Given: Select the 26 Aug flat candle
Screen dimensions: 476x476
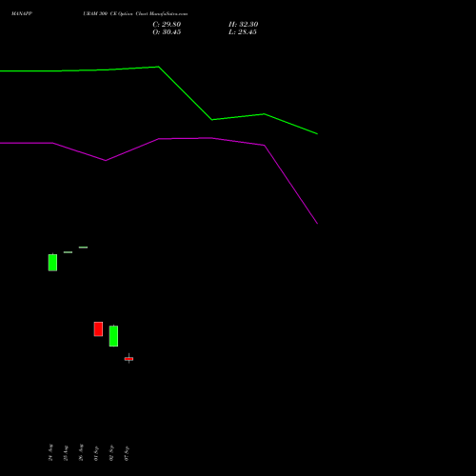Looking at the screenshot, I should coord(83,248).
